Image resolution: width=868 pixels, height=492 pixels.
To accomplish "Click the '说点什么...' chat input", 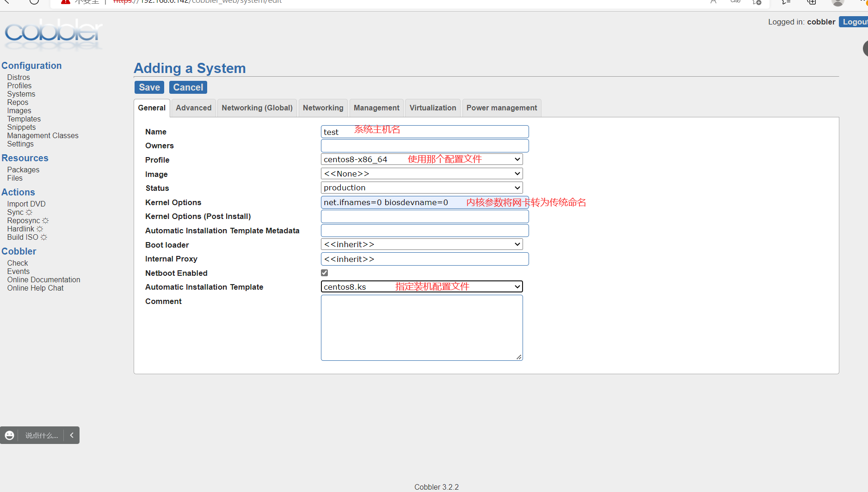I will [x=42, y=436].
